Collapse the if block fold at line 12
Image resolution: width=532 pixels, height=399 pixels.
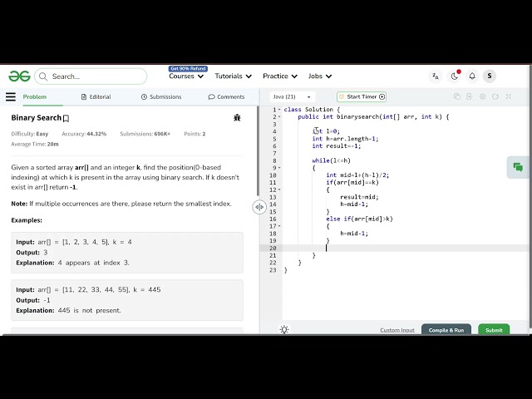[279, 190]
